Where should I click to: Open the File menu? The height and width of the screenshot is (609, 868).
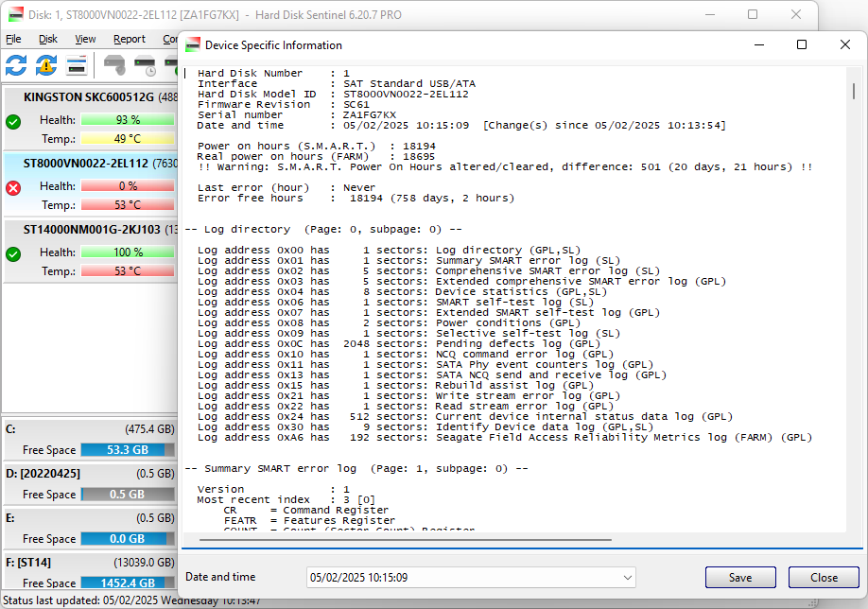(13, 39)
